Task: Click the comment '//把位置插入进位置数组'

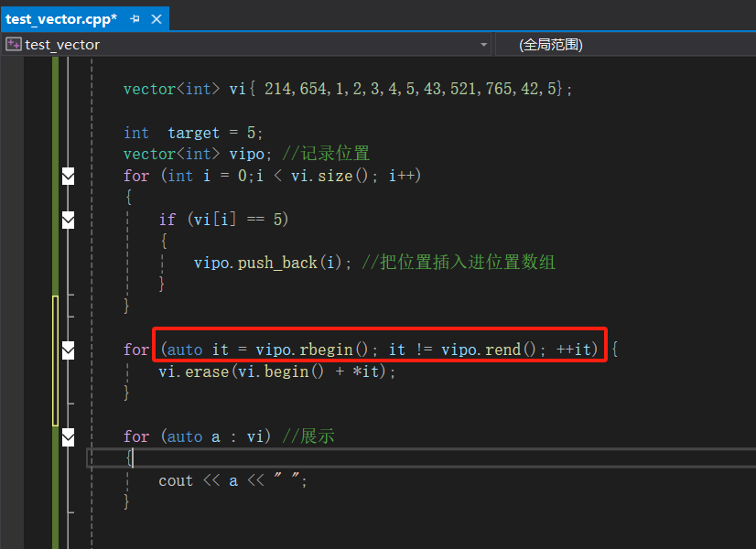Action: tap(459, 263)
